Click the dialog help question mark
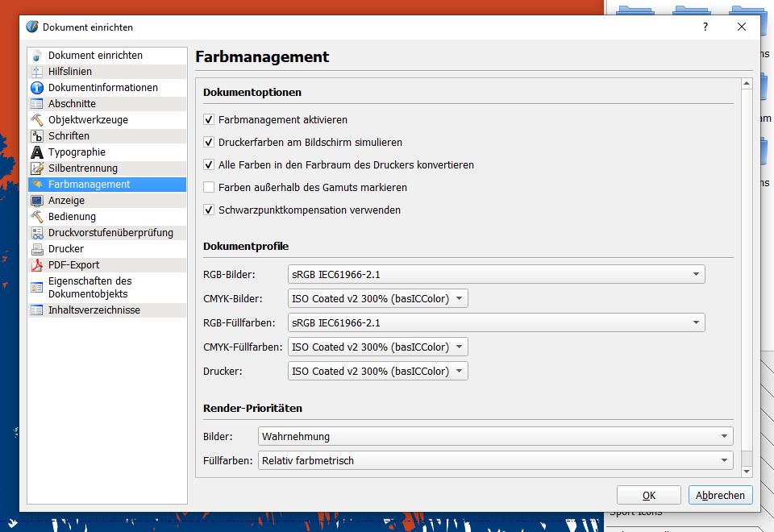 point(705,27)
